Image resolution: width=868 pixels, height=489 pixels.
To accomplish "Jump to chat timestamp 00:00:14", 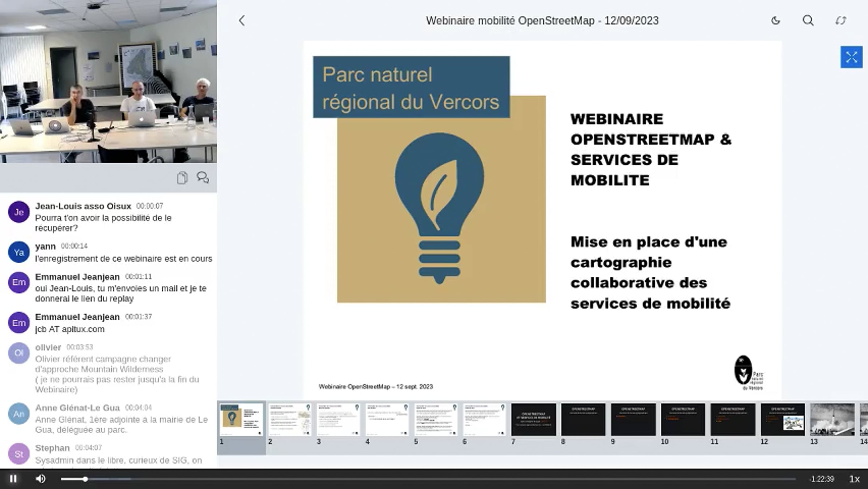I will (74, 246).
